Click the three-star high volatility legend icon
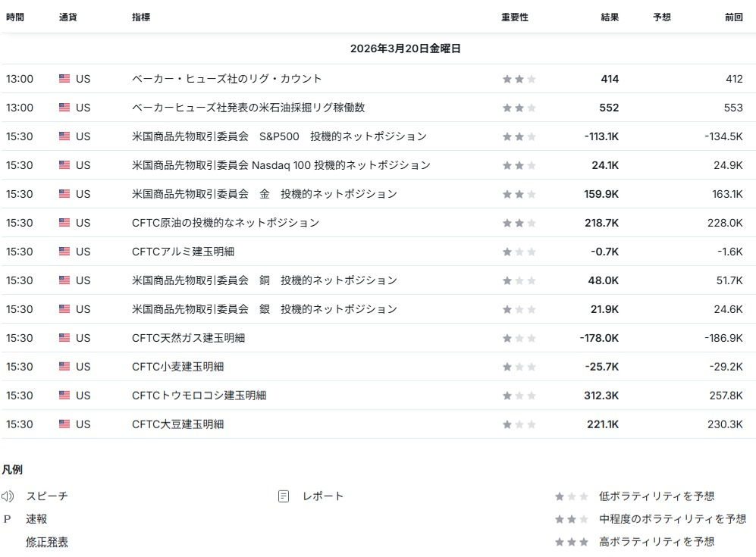756x557 pixels. (571, 542)
